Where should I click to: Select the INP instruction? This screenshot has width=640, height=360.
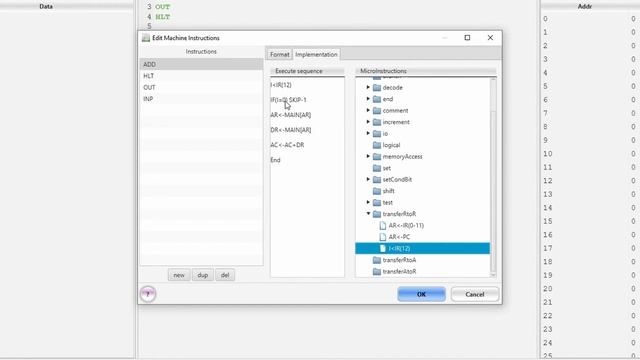click(201, 99)
